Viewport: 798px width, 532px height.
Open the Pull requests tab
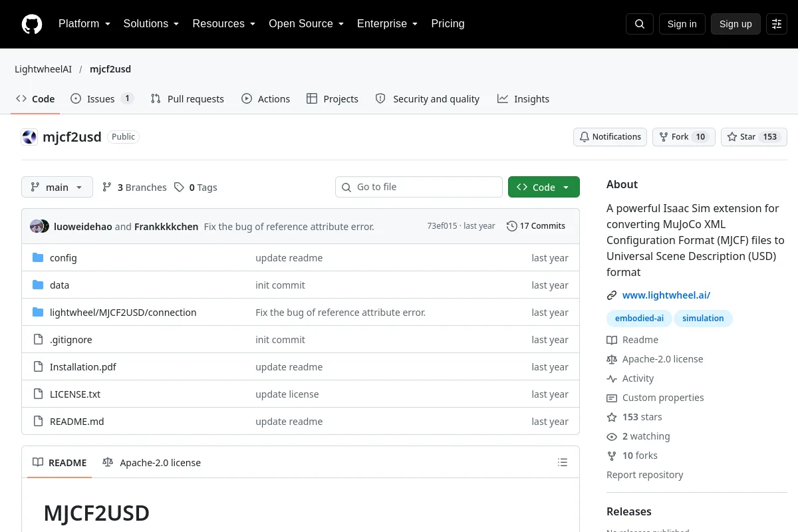pyautogui.click(x=188, y=98)
